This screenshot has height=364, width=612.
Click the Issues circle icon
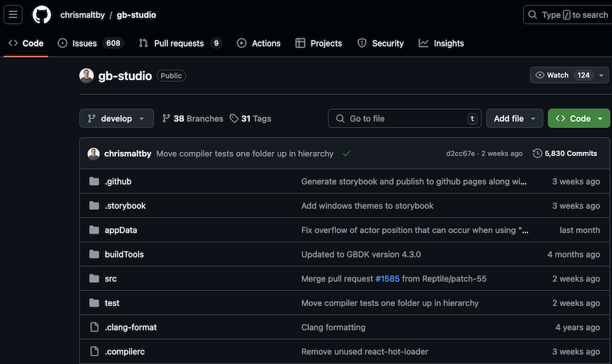(62, 43)
